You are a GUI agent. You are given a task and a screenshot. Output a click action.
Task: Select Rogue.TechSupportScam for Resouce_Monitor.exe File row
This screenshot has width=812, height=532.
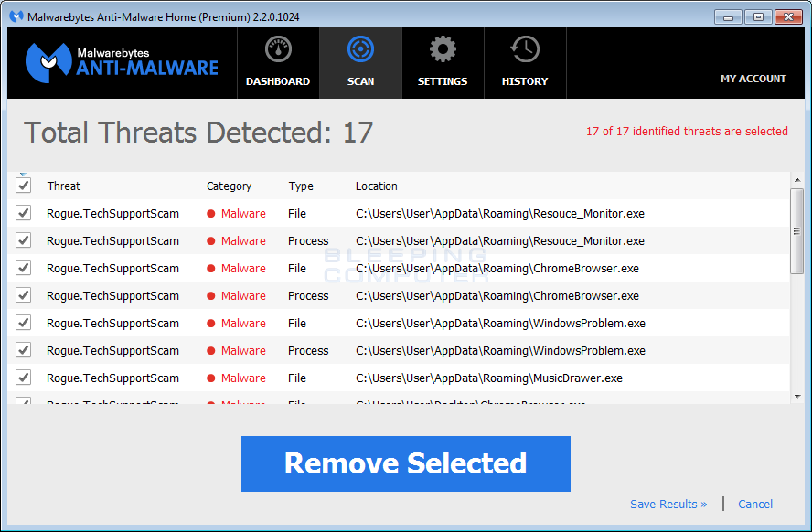point(112,214)
